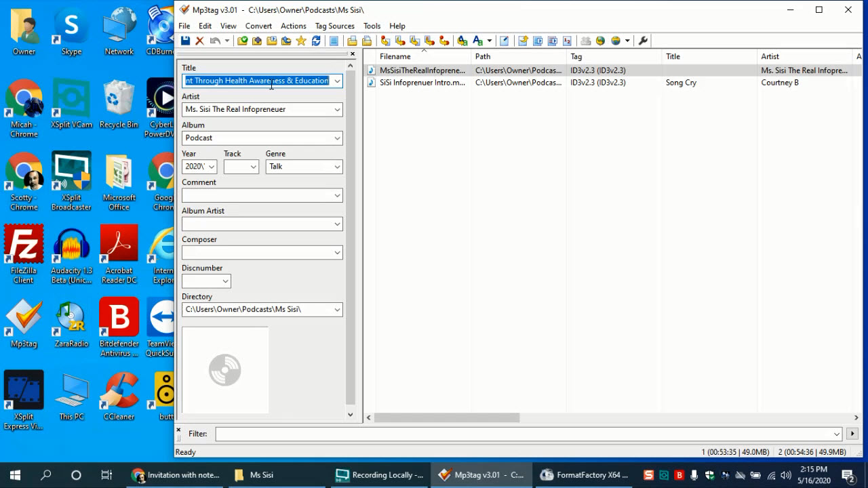Open the Help menu
This screenshot has width=868, height=488.
point(397,26)
